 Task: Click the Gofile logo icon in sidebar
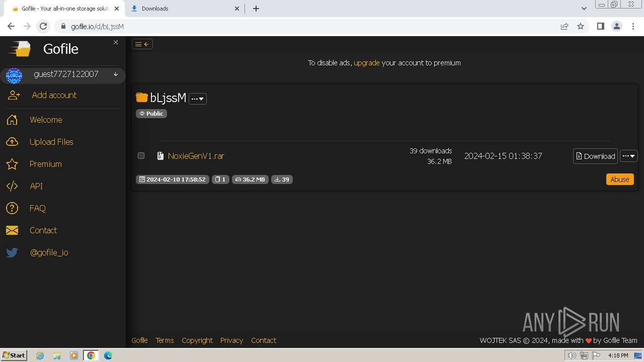[19, 49]
